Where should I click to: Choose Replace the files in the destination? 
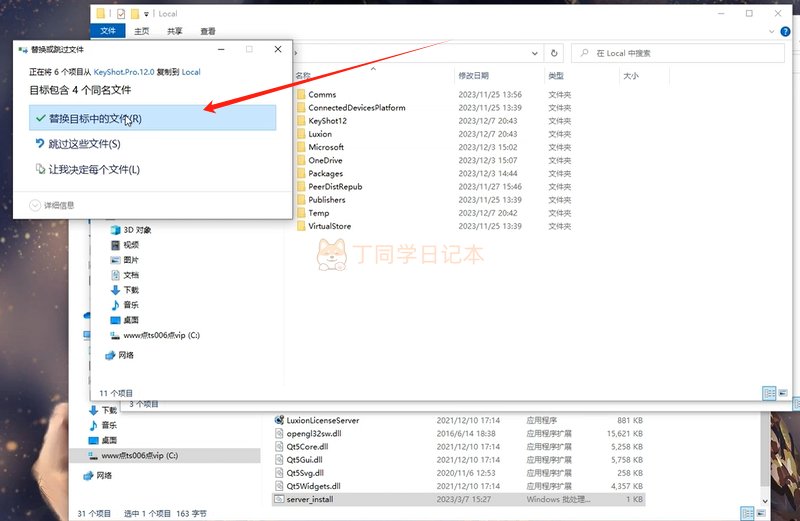tap(152, 118)
